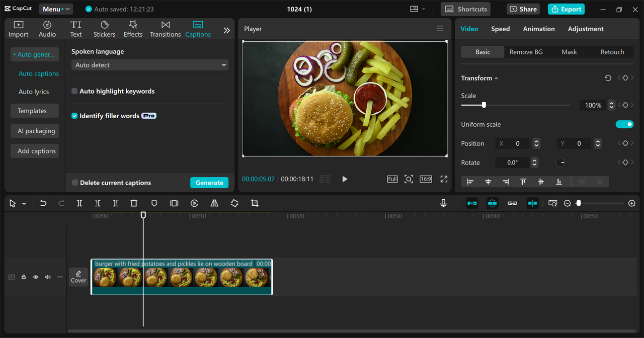
Task: Click the Scale slider handle
Action: pyautogui.click(x=484, y=105)
